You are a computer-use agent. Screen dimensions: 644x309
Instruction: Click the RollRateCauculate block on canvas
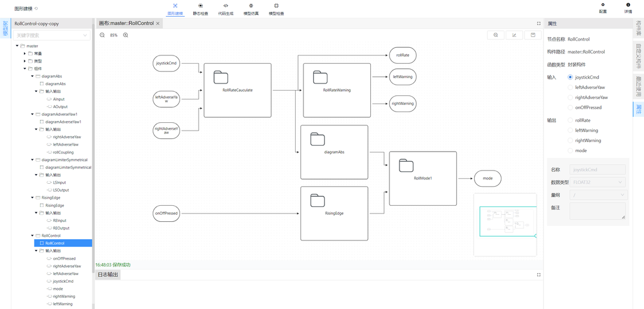tap(237, 90)
